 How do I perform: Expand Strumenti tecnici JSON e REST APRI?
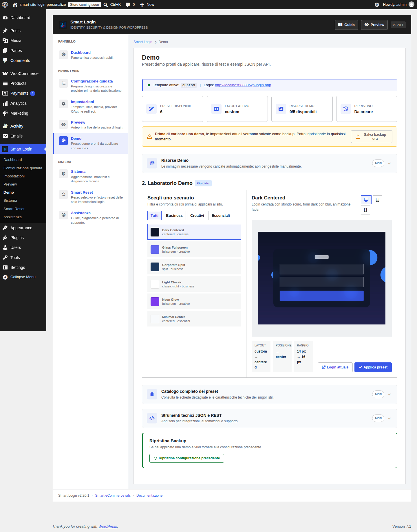[x=378, y=418]
